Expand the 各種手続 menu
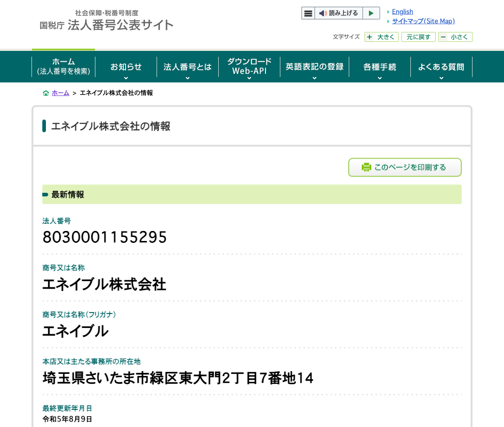The height and width of the screenshot is (427, 504). pos(380,67)
